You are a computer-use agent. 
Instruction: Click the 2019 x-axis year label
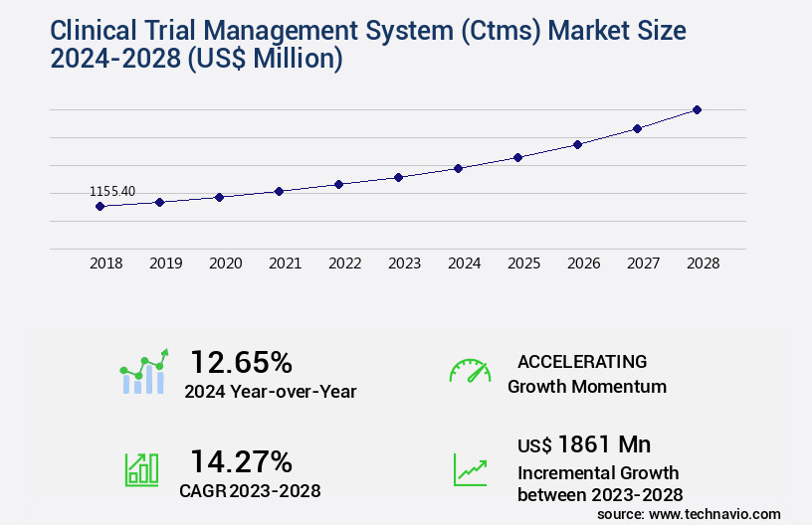[x=165, y=263]
